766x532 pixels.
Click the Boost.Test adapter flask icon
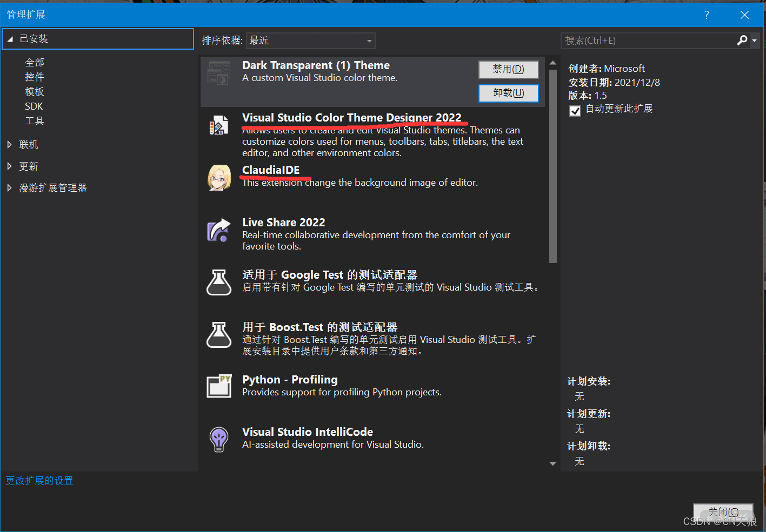[x=219, y=335]
